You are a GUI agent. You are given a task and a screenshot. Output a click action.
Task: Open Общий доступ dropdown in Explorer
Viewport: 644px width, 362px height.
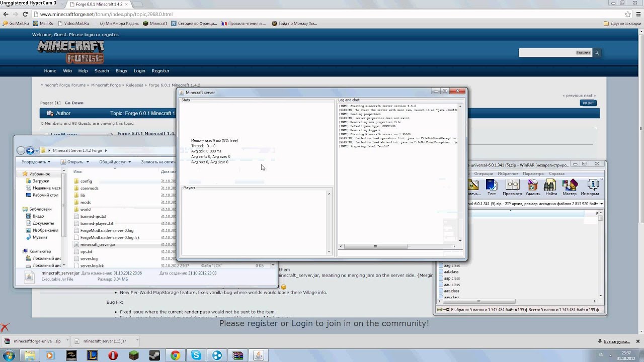click(115, 162)
